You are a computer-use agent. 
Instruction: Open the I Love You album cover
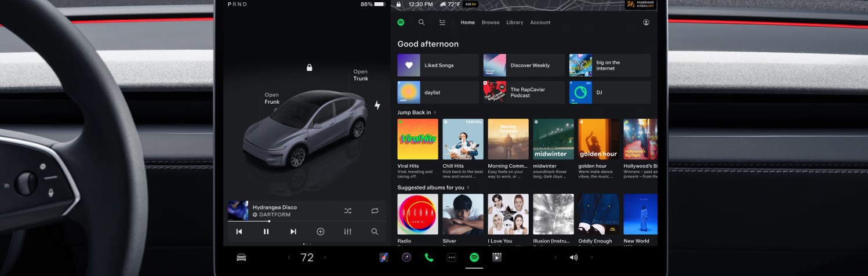(x=508, y=214)
